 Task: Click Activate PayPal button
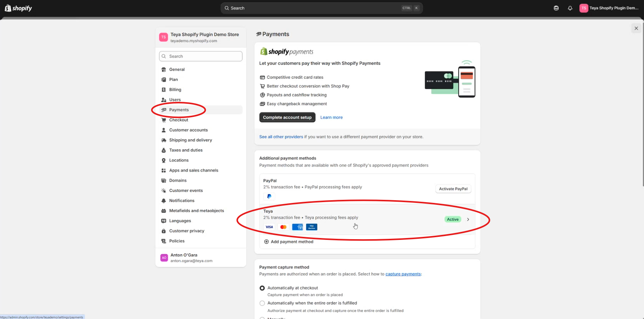[x=453, y=189]
